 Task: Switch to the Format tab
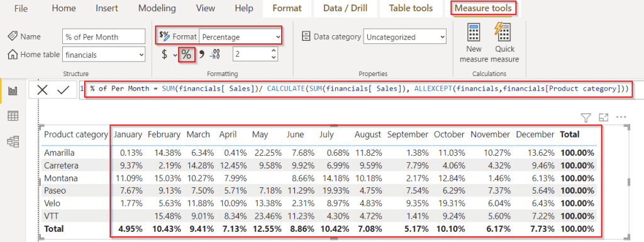[287, 9]
